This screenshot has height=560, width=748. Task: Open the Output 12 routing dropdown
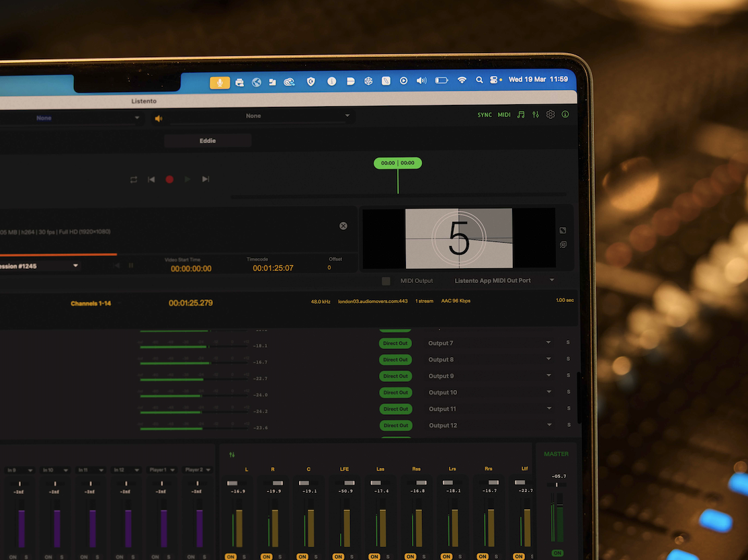(x=548, y=425)
